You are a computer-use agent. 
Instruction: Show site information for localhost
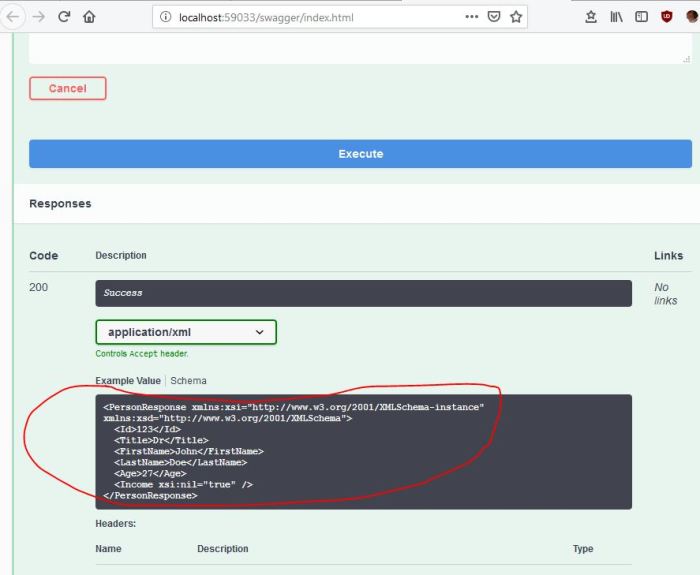165,17
